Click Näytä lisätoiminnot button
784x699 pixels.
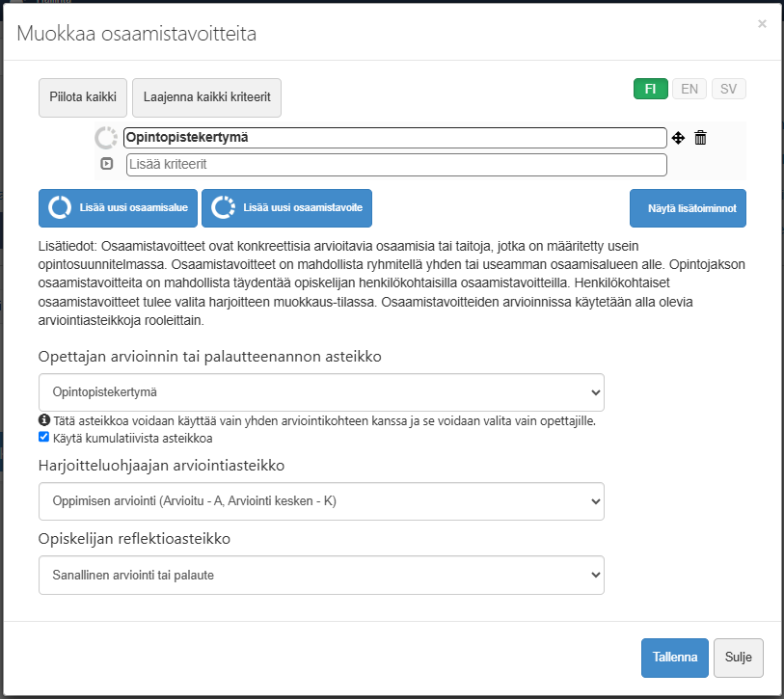click(x=688, y=208)
